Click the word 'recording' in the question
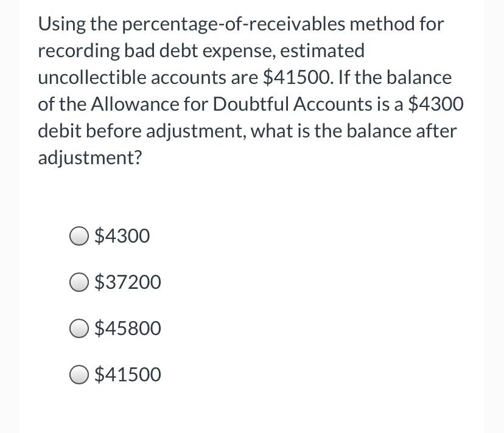Viewport: 504px width, 433px height. click(x=79, y=52)
